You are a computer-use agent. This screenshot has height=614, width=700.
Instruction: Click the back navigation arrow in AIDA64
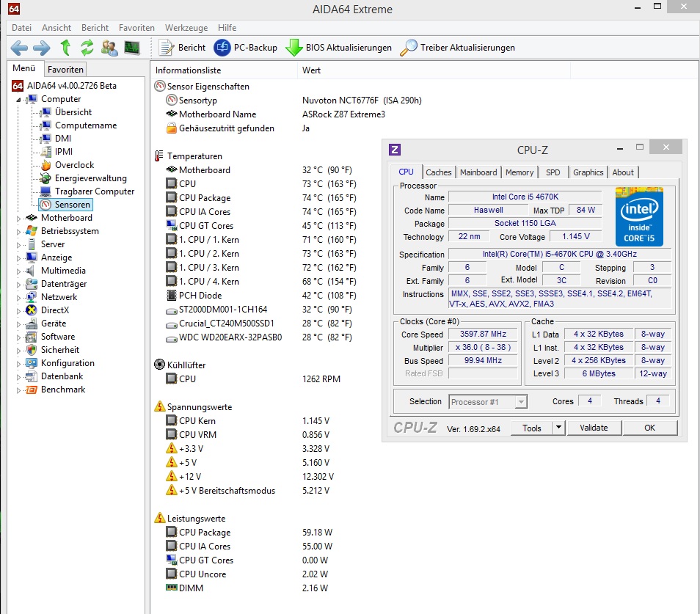pyautogui.click(x=19, y=48)
